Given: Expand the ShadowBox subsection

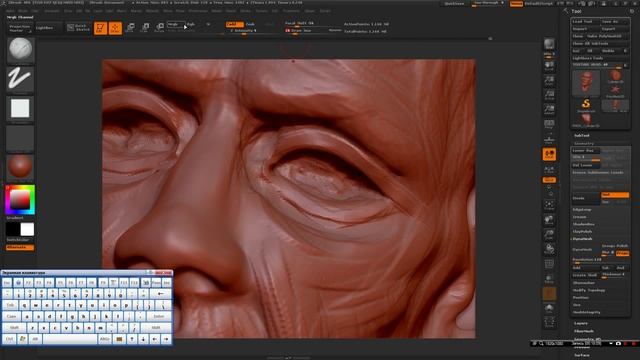Looking at the screenshot, I should coord(583,224).
